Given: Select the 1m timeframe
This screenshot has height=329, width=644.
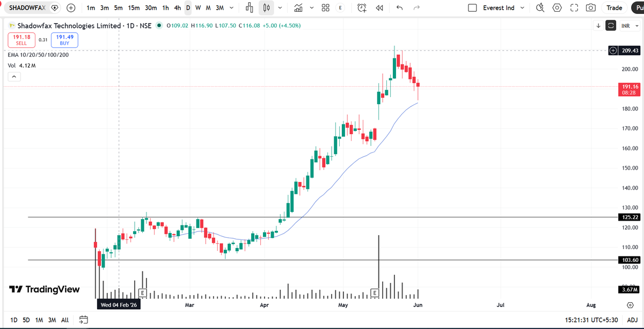Looking at the screenshot, I should [x=91, y=8].
